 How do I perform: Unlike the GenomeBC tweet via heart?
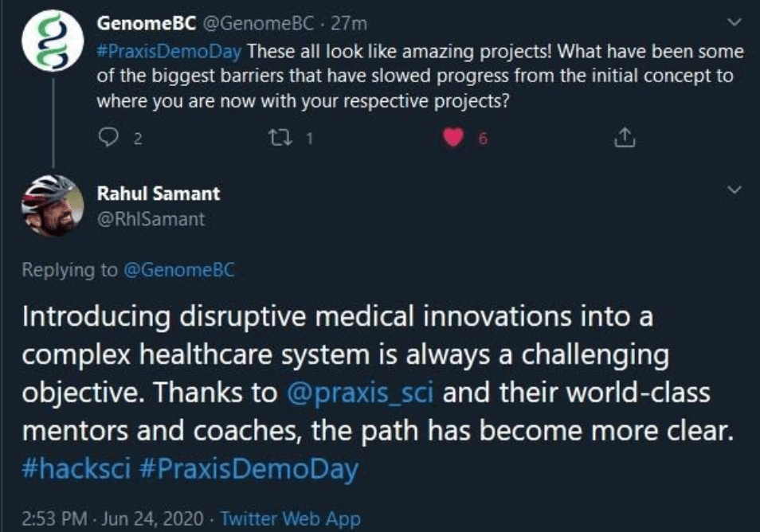(x=452, y=139)
